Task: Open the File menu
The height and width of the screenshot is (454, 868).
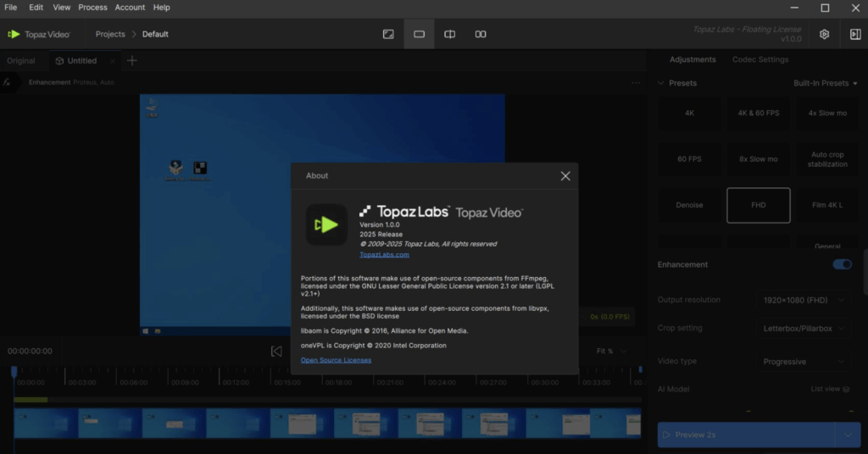Action: pyautogui.click(x=10, y=7)
